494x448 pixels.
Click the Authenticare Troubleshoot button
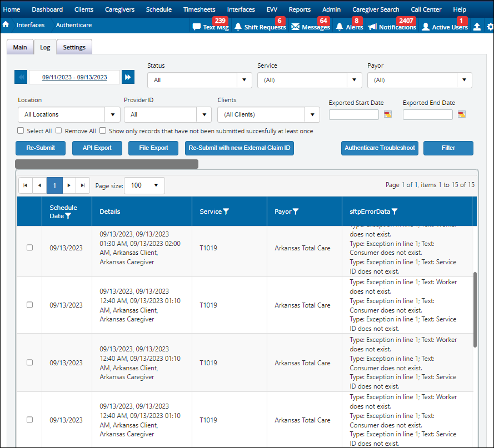tap(380, 148)
